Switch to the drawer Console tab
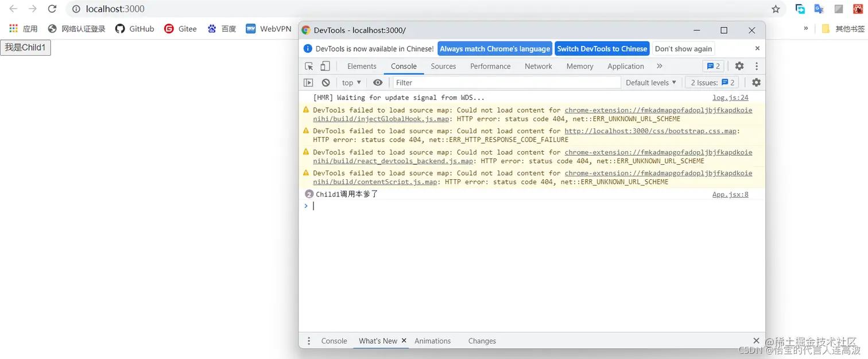Image resolution: width=868 pixels, height=359 pixels. click(334, 341)
